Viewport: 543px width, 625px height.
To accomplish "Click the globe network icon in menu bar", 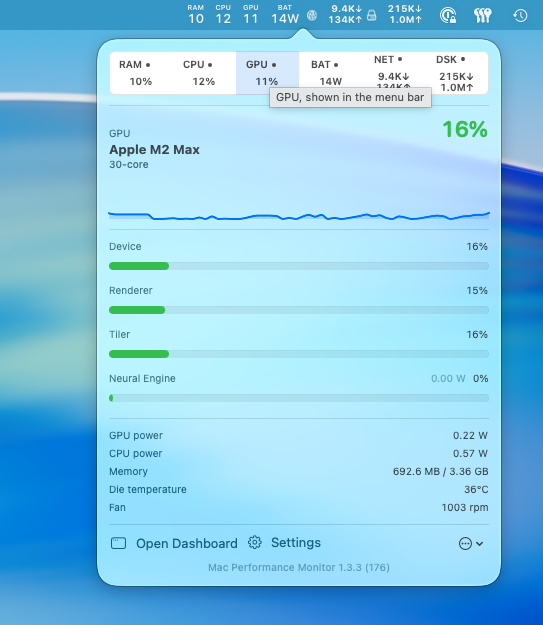I will (x=312, y=16).
